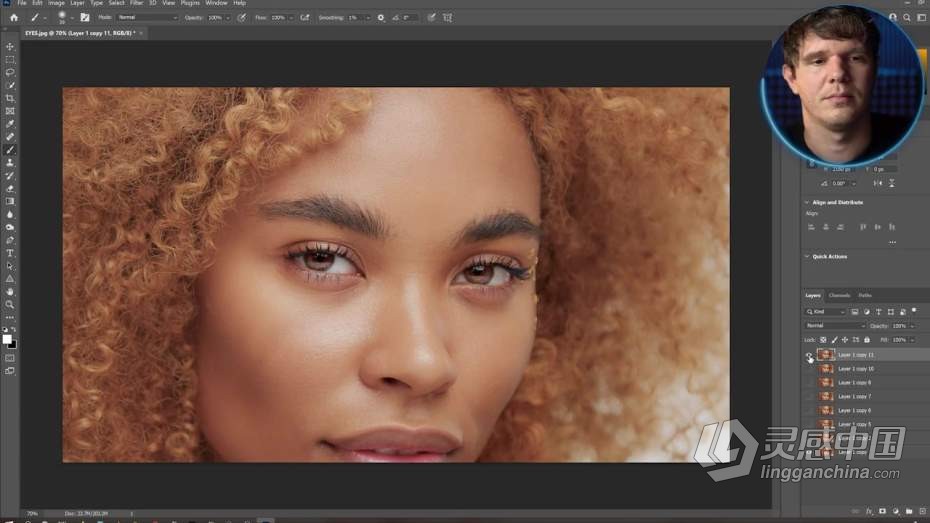930x523 pixels.
Task: Select the Frame tool
Action: click(x=10, y=111)
